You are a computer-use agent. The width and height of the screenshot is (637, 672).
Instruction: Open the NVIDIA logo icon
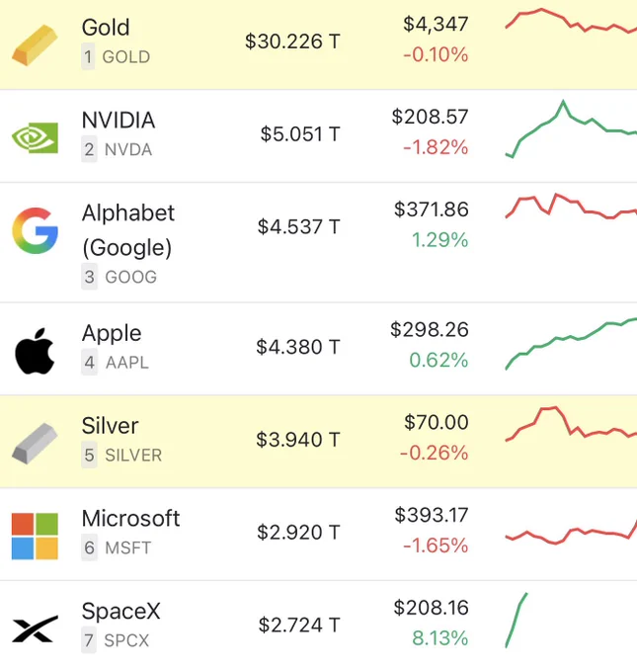pos(35,137)
